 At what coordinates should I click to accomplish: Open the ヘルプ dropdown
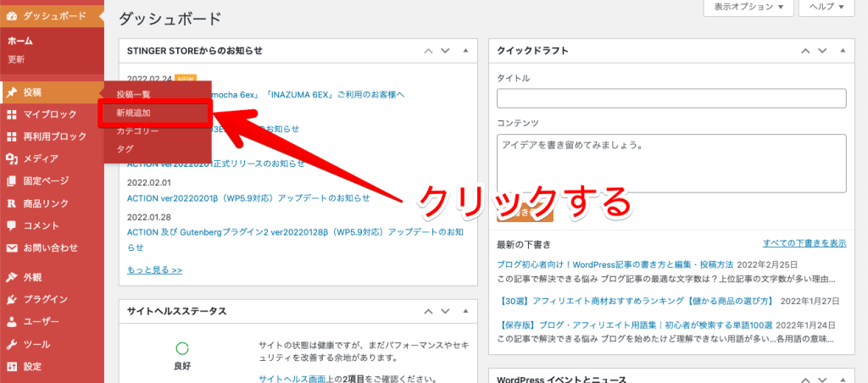click(x=827, y=7)
